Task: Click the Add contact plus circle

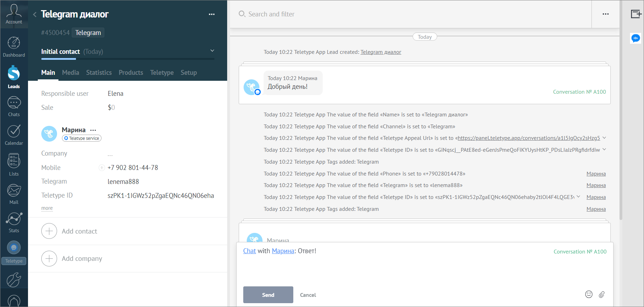Action: click(x=49, y=231)
